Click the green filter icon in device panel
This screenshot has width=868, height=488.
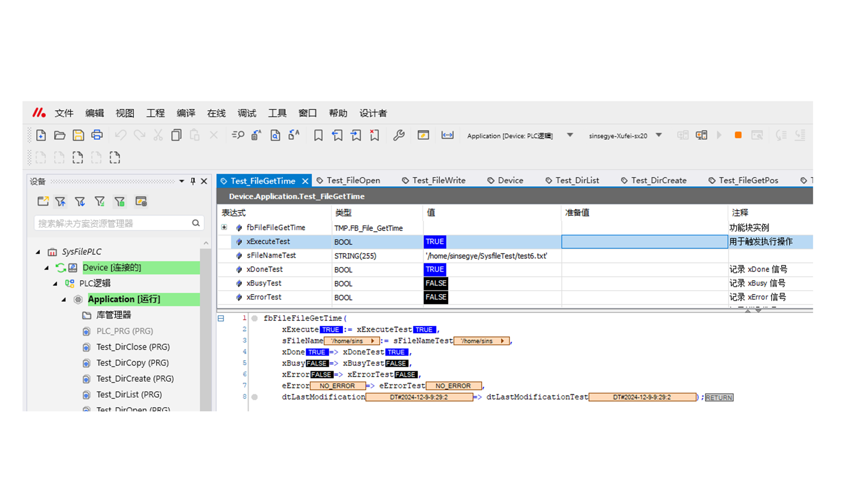tap(119, 202)
